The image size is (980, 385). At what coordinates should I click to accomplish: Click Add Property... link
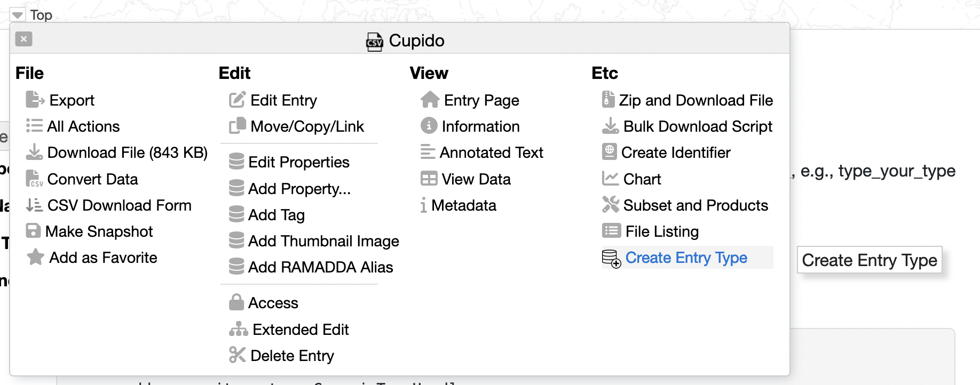[299, 189]
